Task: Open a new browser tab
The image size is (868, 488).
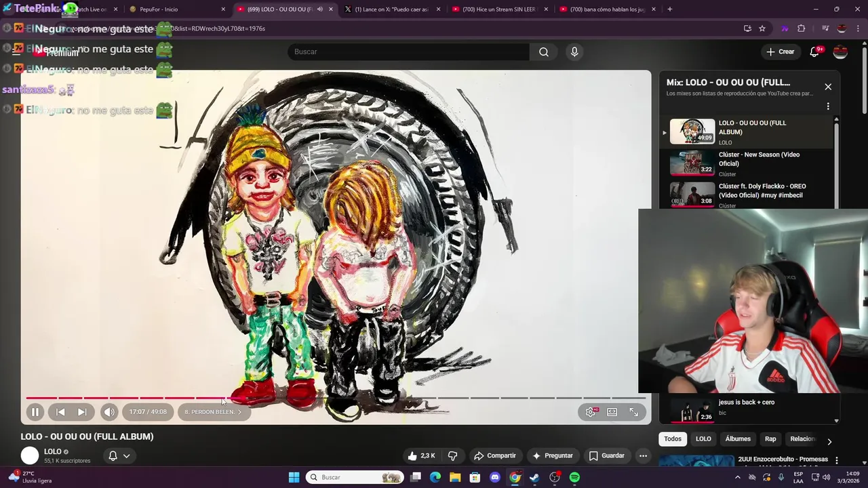Action: [670, 9]
